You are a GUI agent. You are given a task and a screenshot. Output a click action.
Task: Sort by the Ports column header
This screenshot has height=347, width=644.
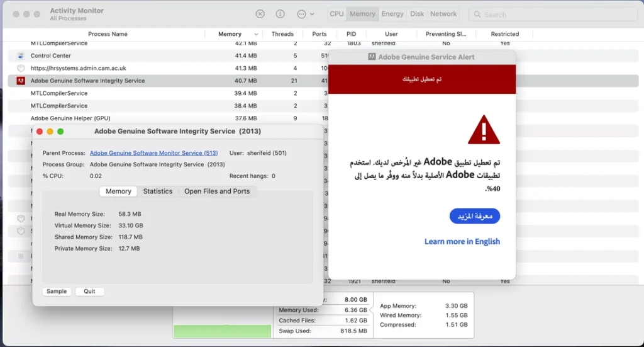click(x=319, y=34)
